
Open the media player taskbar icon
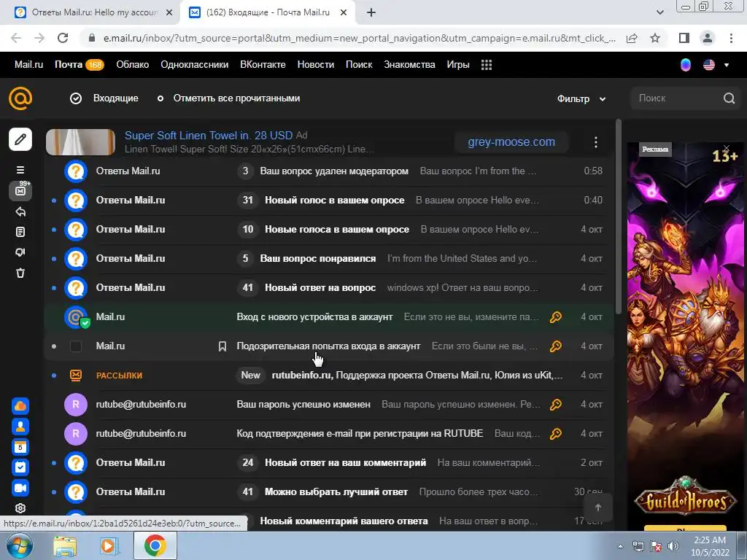click(109, 546)
